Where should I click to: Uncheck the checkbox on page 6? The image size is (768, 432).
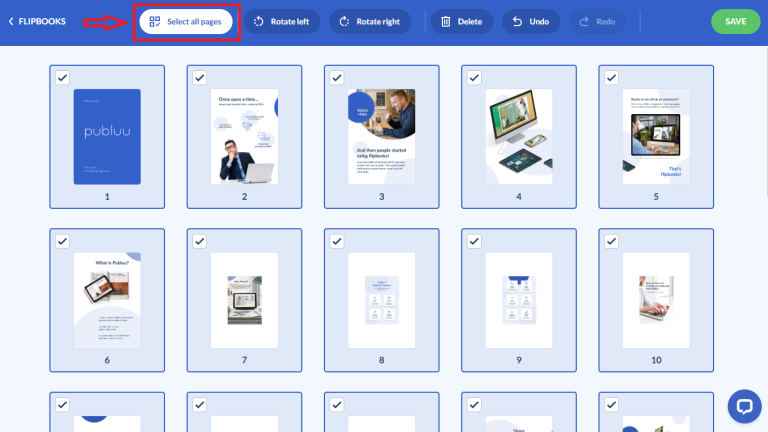coord(62,241)
